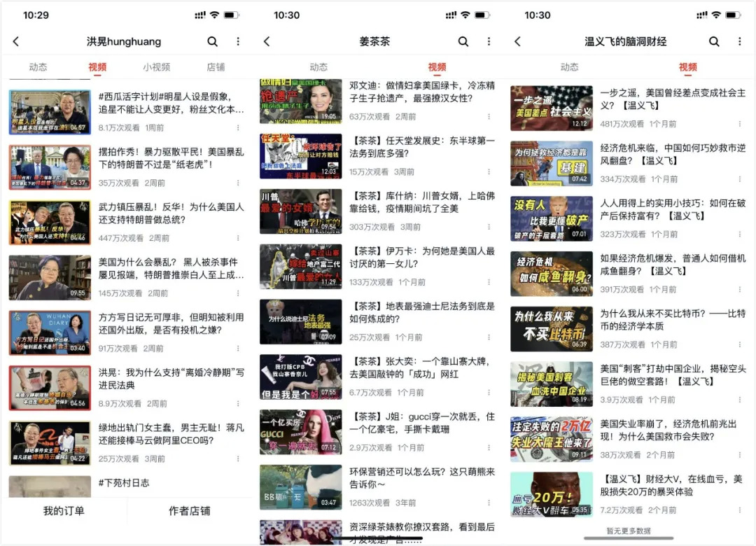Open 店铺 tab on 洪晃hunghuang channel
The image size is (756, 546).
(216, 67)
